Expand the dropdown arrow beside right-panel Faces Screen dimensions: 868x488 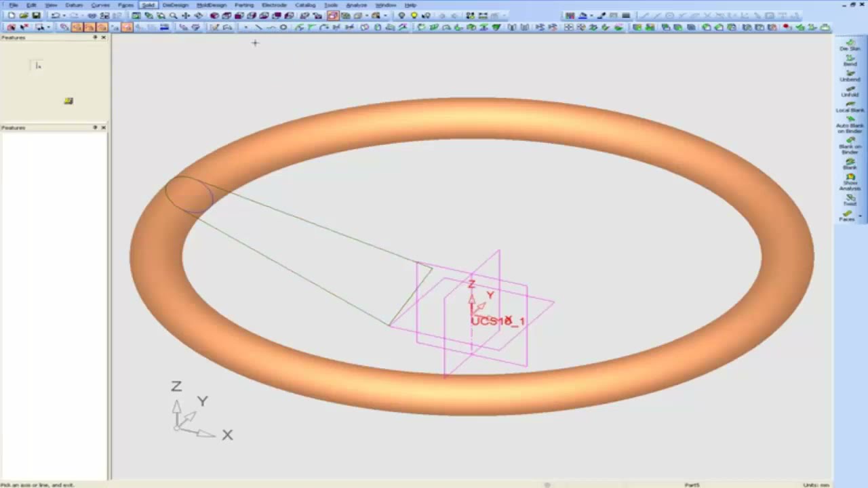click(x=860, y=216)
